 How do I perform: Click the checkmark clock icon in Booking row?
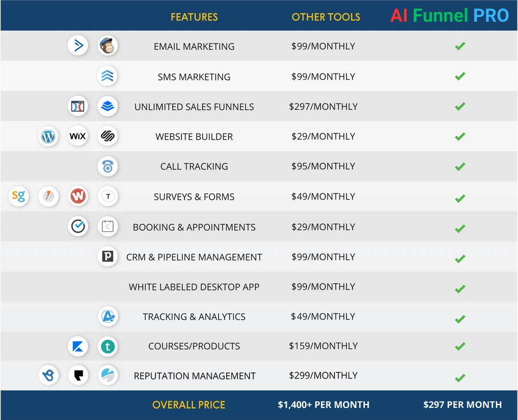78,226
